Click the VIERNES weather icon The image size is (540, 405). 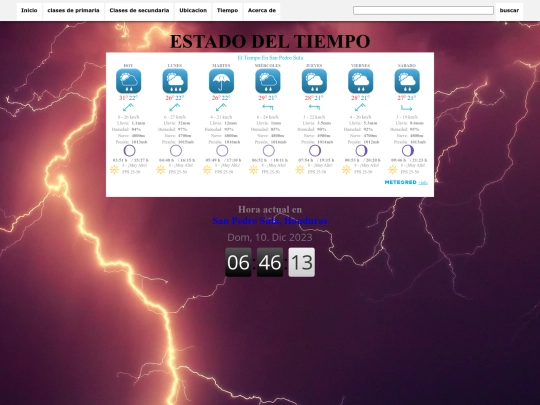click(x=361, y=81)
